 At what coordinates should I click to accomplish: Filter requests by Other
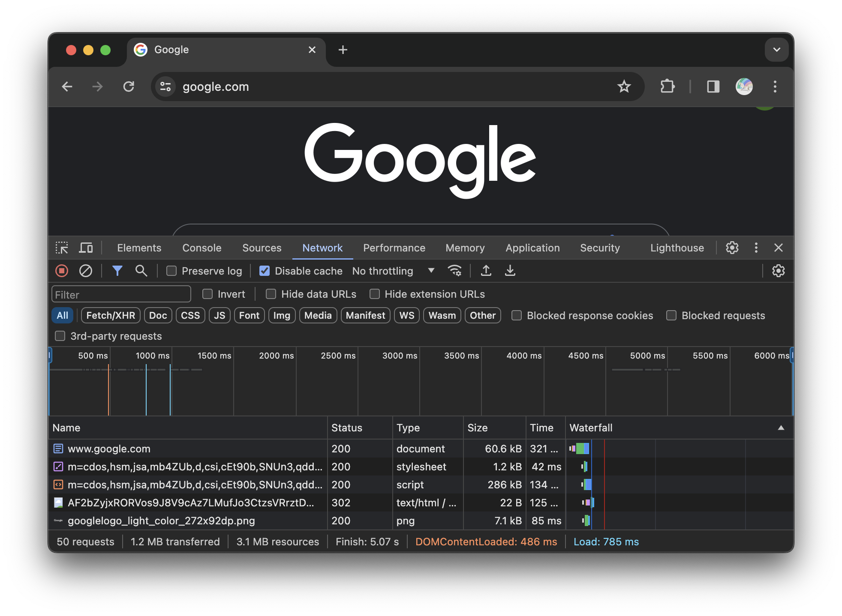point(483,315)
